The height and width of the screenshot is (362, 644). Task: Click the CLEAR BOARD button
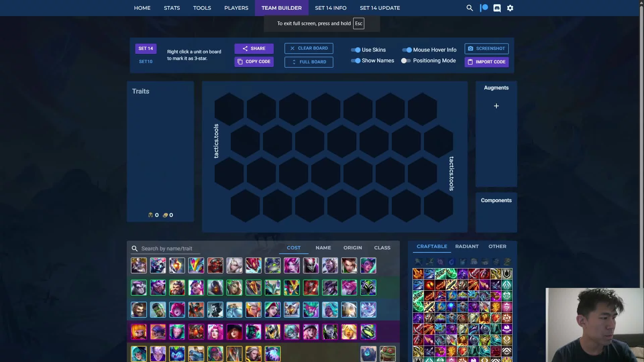[x=309, y=48]
